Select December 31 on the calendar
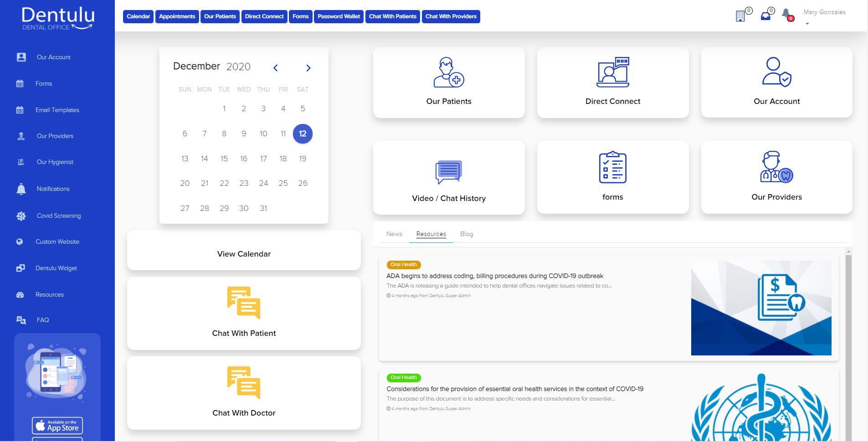The width and height of the screenshot is (868, 442). 263,208
